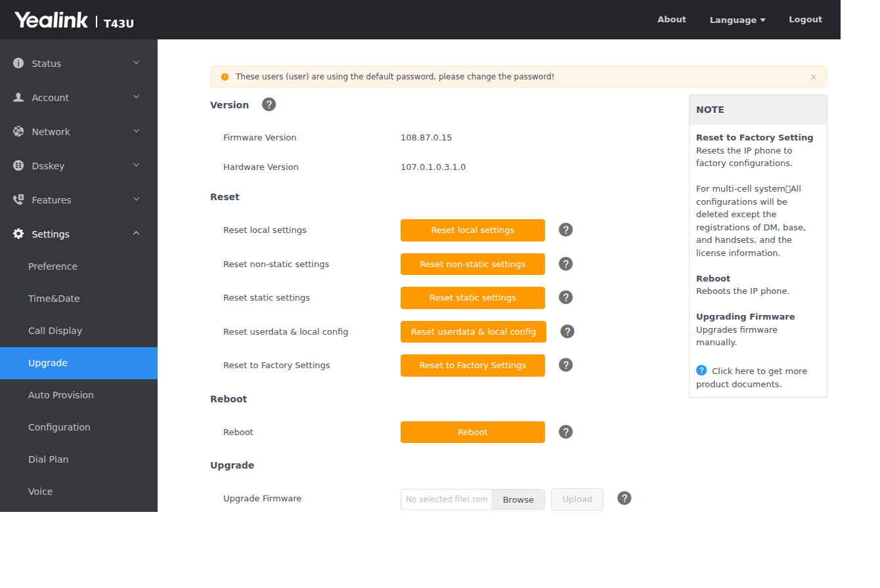This screenshot has height=588, width=880.
Task: Open Call Display settings page
Action: pyautogui.click(x=79, y=331)
